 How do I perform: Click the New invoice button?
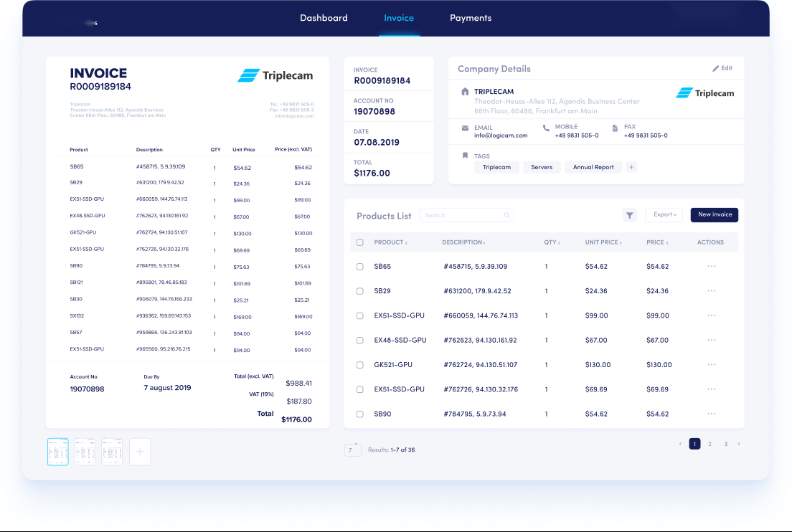coord(714,214)
